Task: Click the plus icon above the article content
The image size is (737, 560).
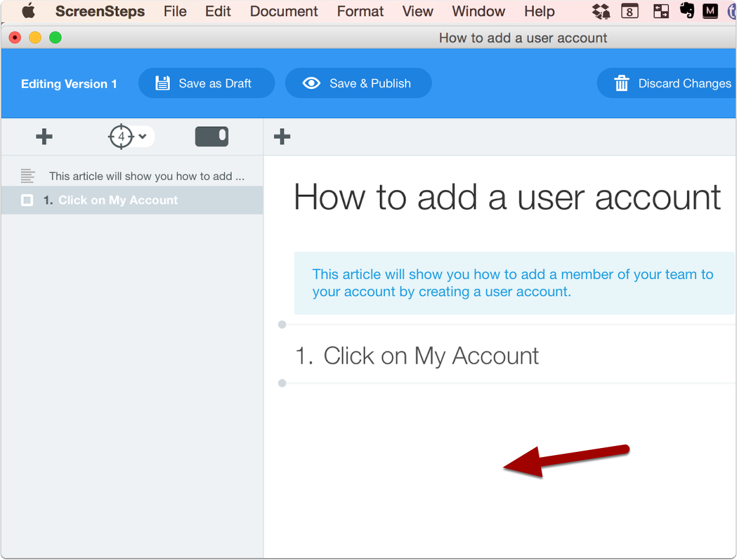Action: (x=282, y=136)
